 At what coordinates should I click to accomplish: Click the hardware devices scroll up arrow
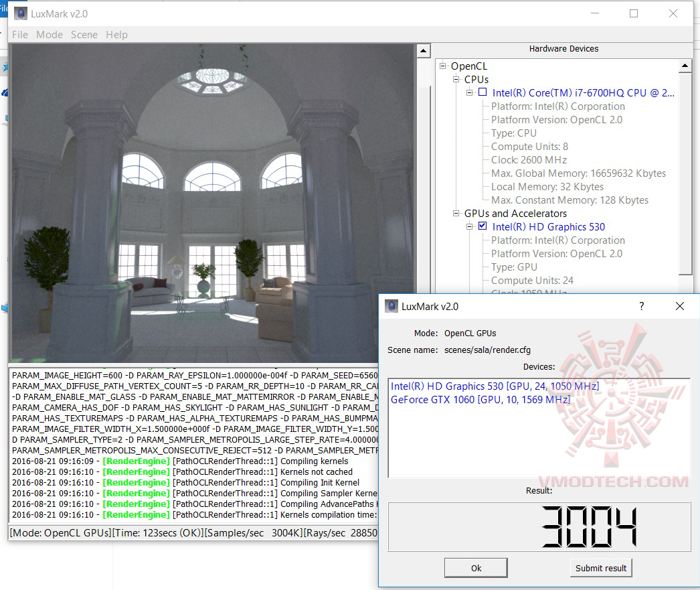[685, 66]
